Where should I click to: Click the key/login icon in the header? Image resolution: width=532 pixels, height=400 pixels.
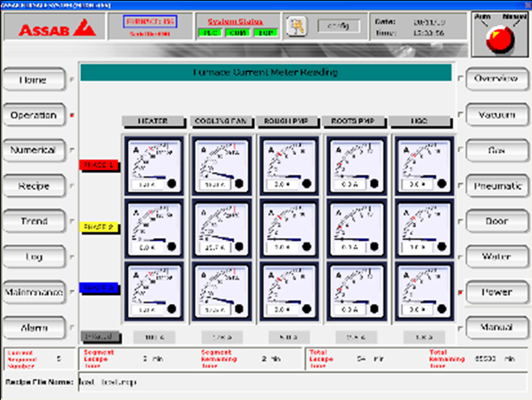[x=300, y=26]
